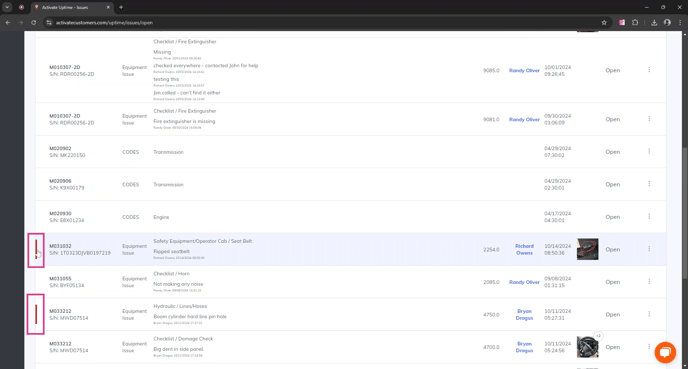The image size is (688, 369).
Task: Open the chat support bubble
Action: coord(665,352)
